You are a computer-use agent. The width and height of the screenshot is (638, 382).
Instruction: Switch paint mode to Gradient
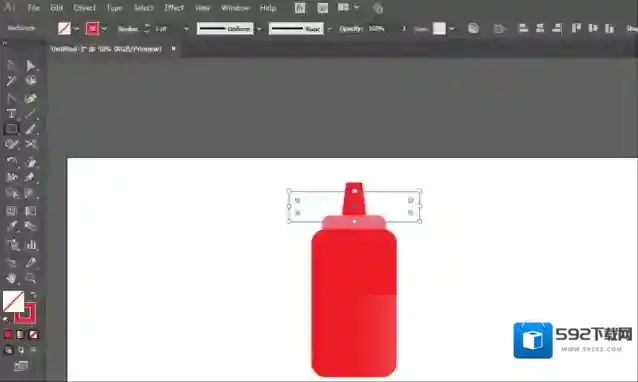pos(20,335)
